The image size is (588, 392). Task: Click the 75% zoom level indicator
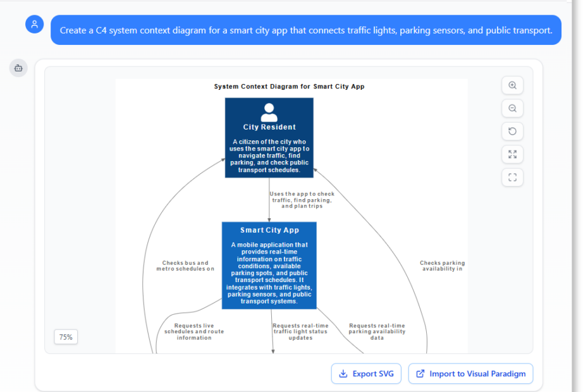coord(65,337)
